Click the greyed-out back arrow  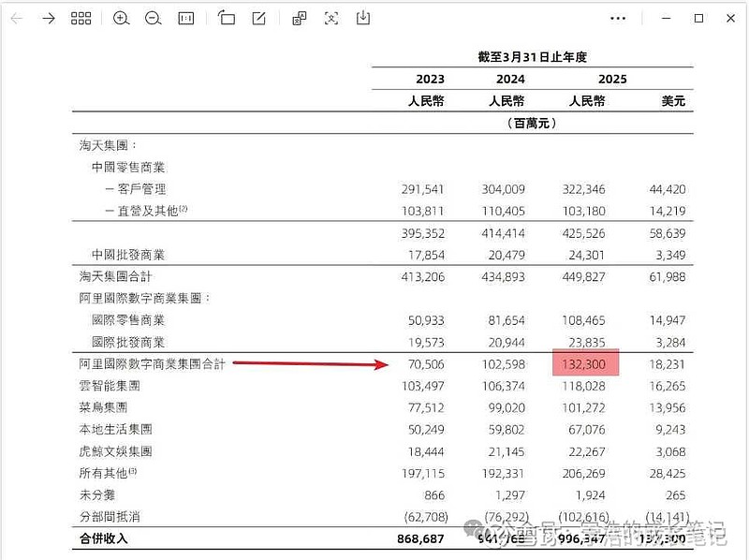(17, 19)
